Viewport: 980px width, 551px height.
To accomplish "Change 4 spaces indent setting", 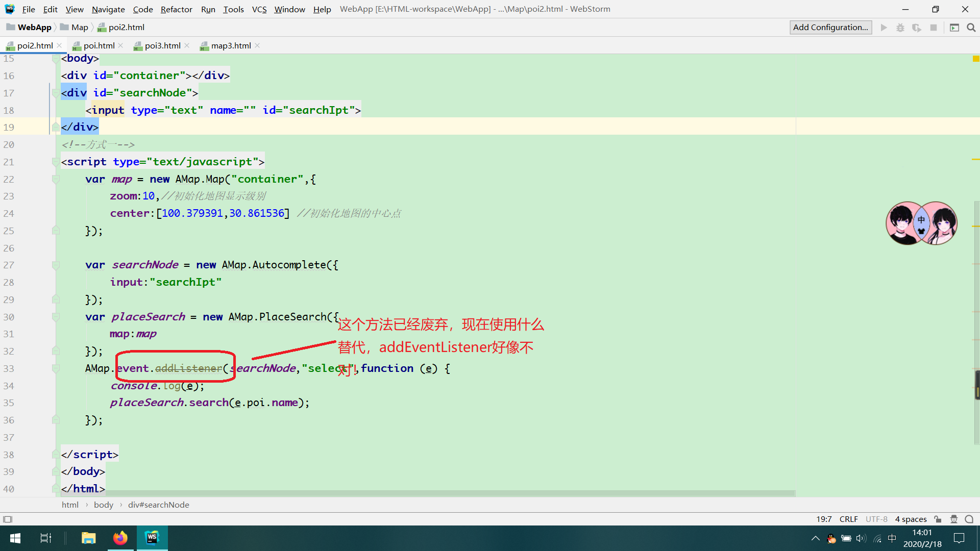I will point(911,519).
